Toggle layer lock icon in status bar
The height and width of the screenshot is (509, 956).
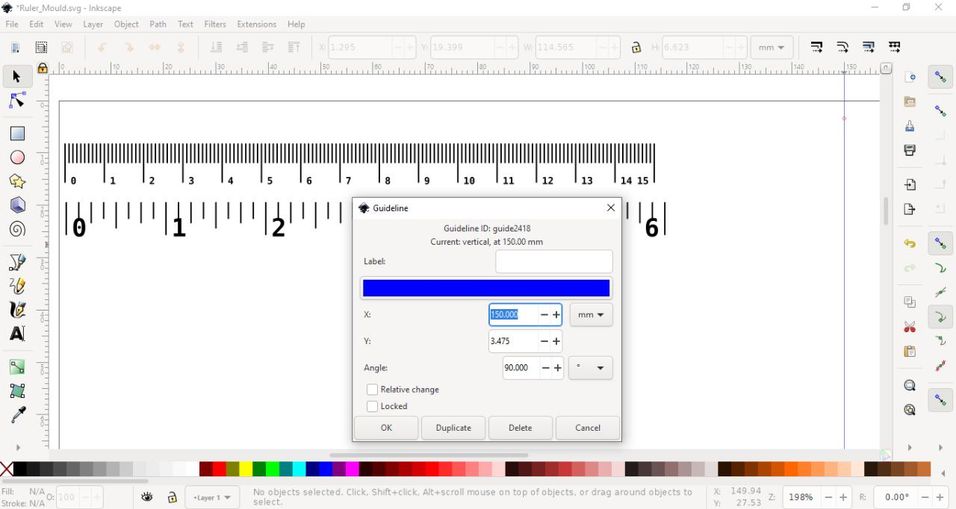(172, 497)
